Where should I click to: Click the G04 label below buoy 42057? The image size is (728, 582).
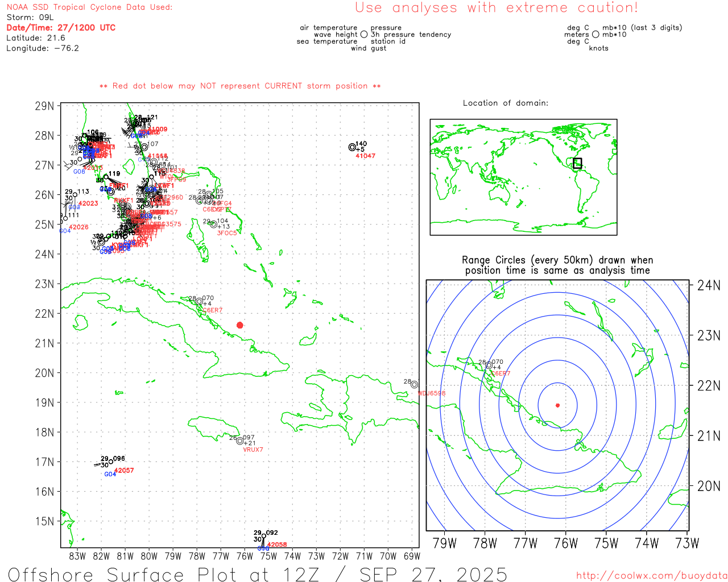point(110,475)
